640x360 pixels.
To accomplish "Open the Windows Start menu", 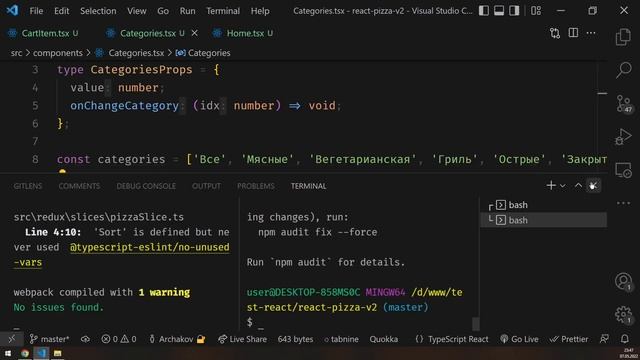I will [x=8, y=353].
